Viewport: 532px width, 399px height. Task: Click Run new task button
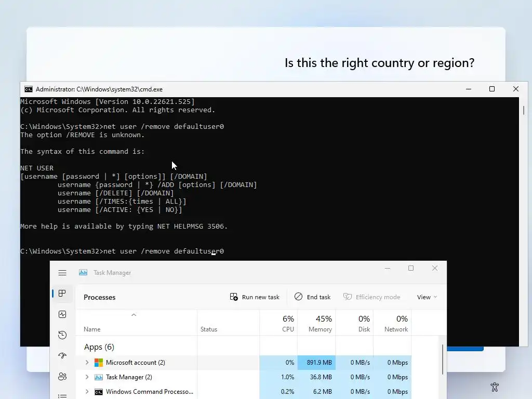pos(255,297)
